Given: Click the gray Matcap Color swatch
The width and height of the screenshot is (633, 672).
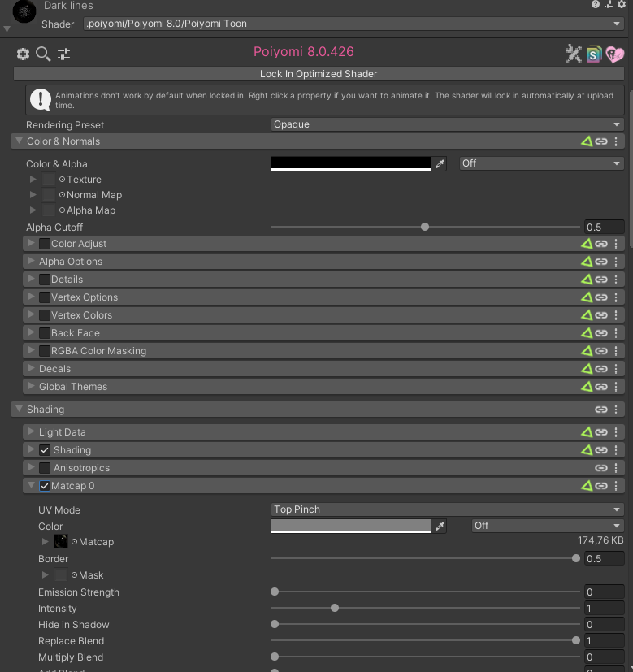Looking at the screenshot, I should (351, 527).
